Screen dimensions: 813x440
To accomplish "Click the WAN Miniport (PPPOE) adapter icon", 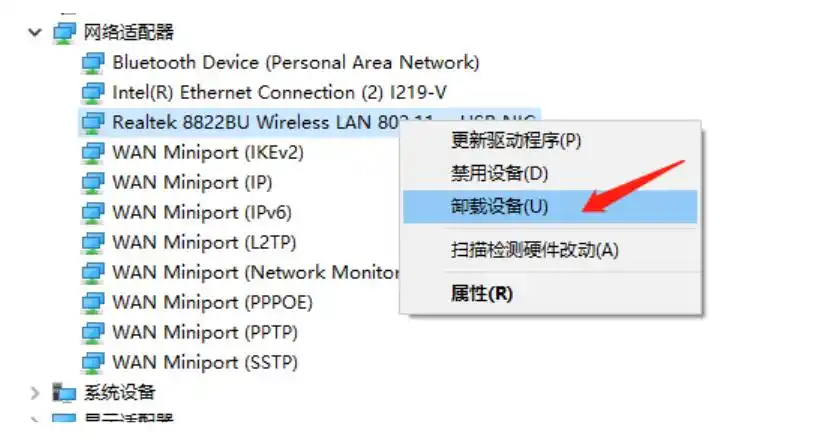I will point(93,302).
